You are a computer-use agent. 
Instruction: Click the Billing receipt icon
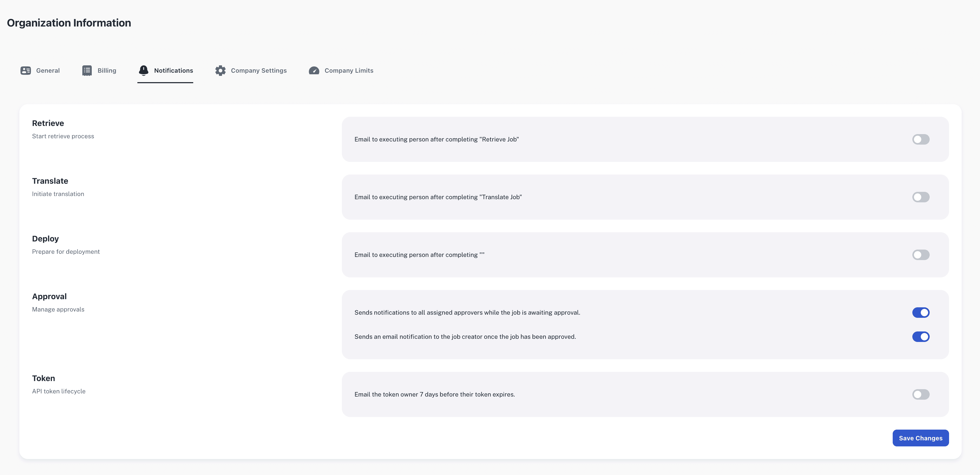[x=87, y=71]
